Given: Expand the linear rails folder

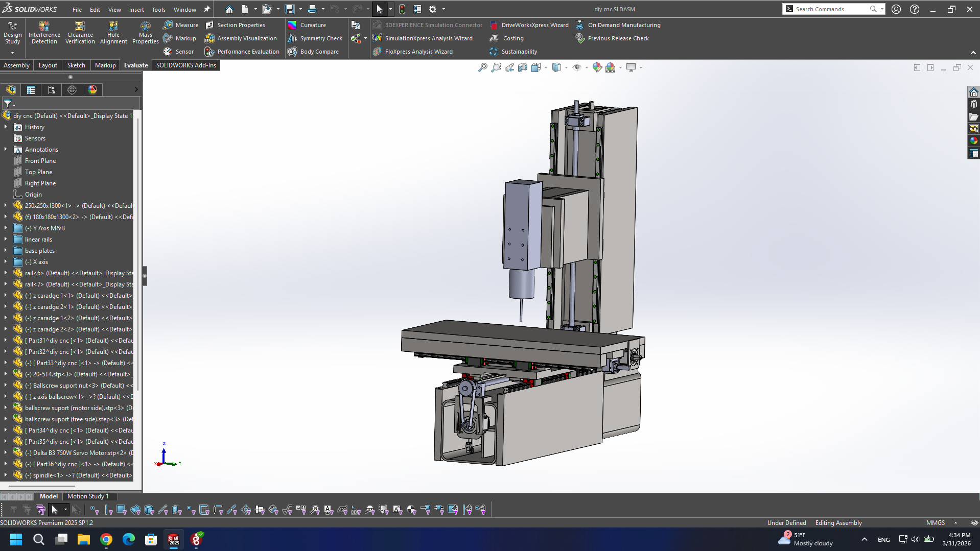Looking at the screenshot, I should 6,239.
